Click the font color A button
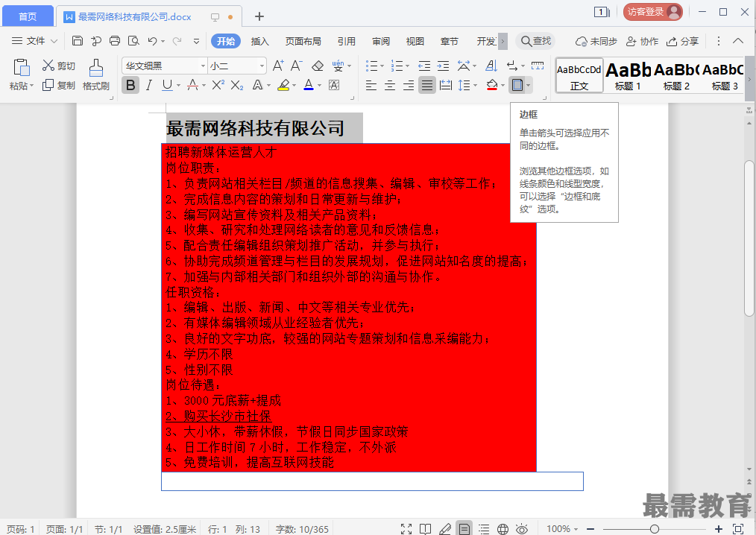This screenshot has width=756, height=535. pyautogui.click(x=309, y=85)
